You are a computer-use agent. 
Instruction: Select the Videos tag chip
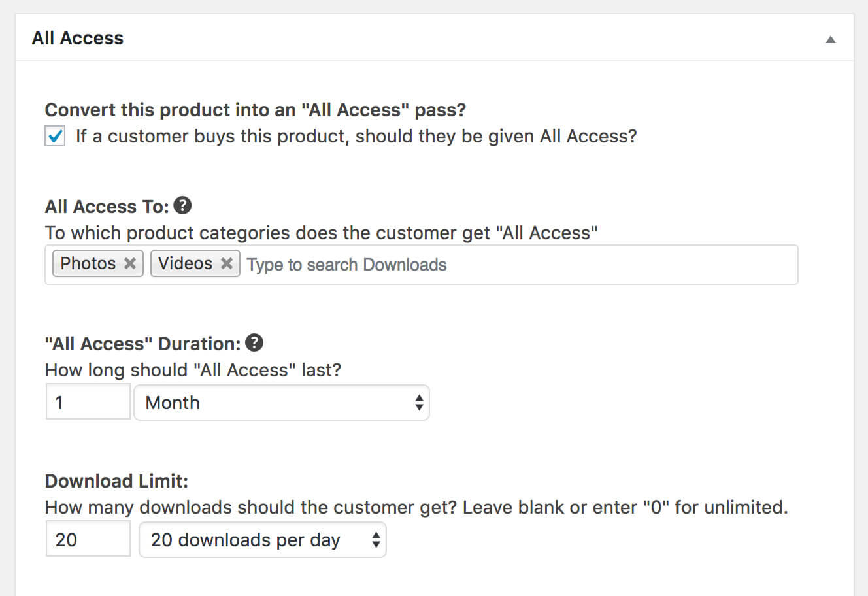click(x=185, y=263)
